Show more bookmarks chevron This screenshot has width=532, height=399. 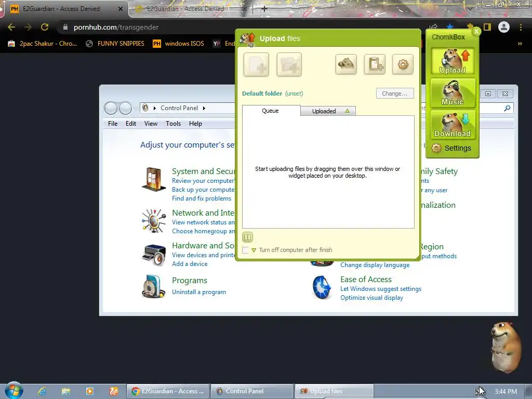(x=520, y=44)
